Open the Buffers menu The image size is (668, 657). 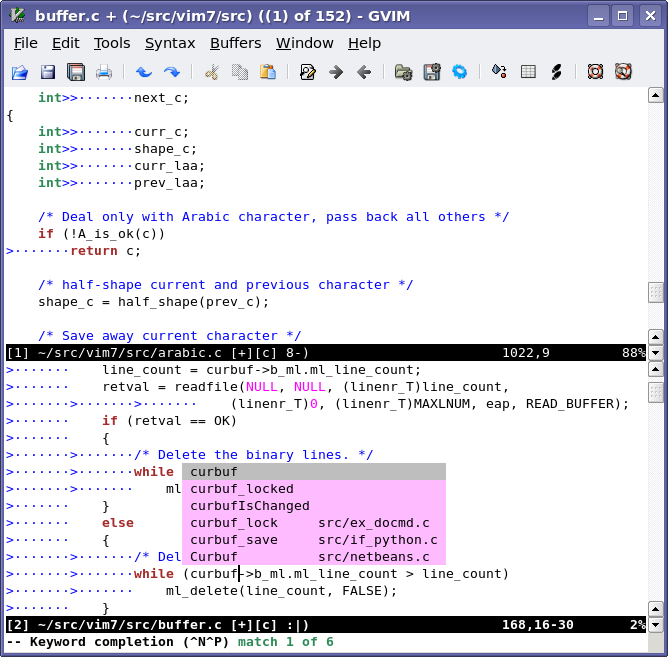(x=236, y=43)
